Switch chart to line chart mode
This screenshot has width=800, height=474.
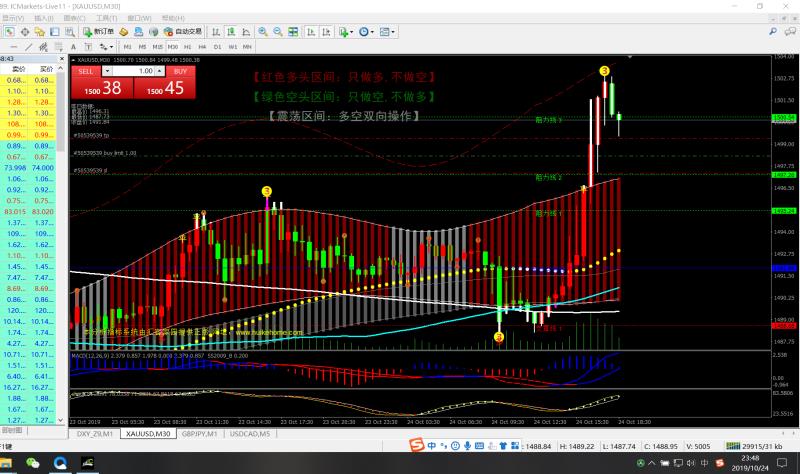point(246,32)
